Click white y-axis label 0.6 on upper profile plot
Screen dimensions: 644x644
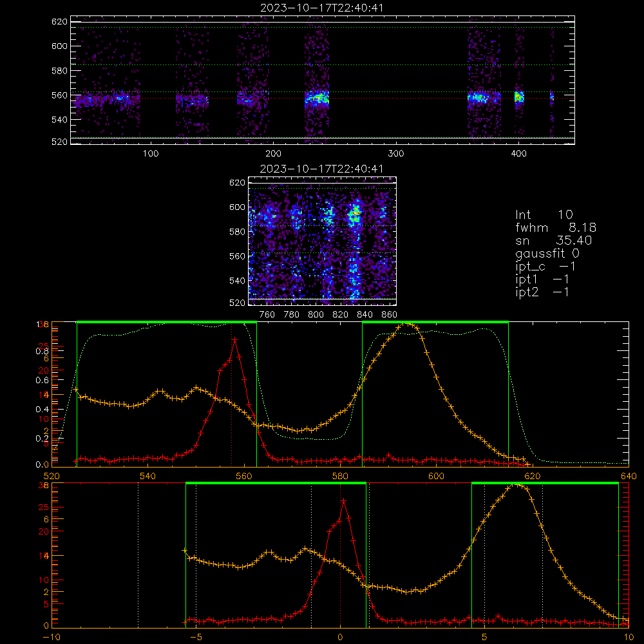[x=43, y=380]
